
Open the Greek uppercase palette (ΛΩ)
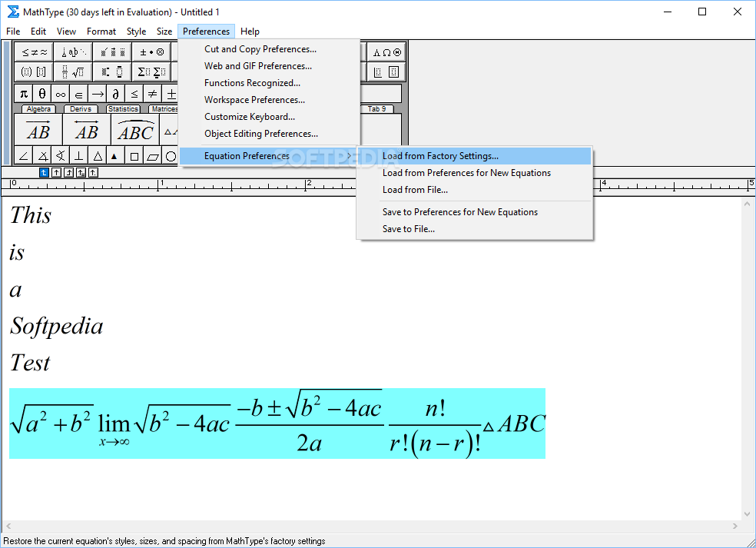[386, 52]
